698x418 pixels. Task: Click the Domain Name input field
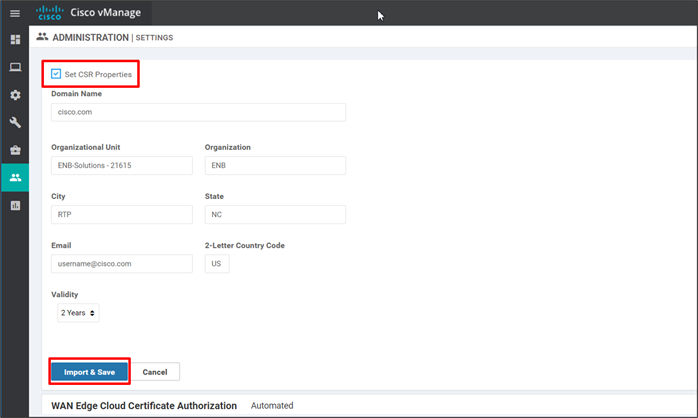coord(198,112)
